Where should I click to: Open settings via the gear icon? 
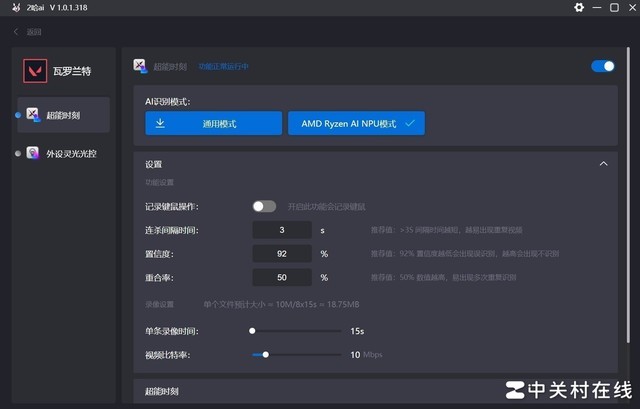point(578,8)
